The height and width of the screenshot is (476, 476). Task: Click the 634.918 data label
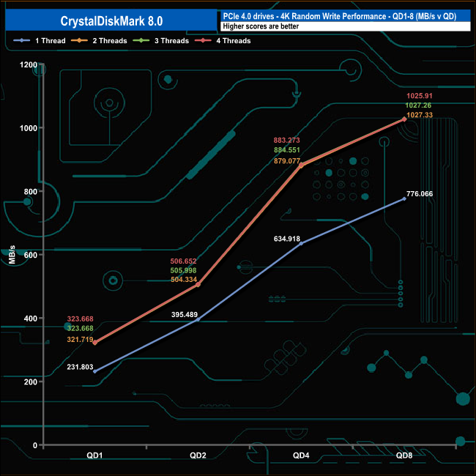pyautogui.click(x=287, y=239)
